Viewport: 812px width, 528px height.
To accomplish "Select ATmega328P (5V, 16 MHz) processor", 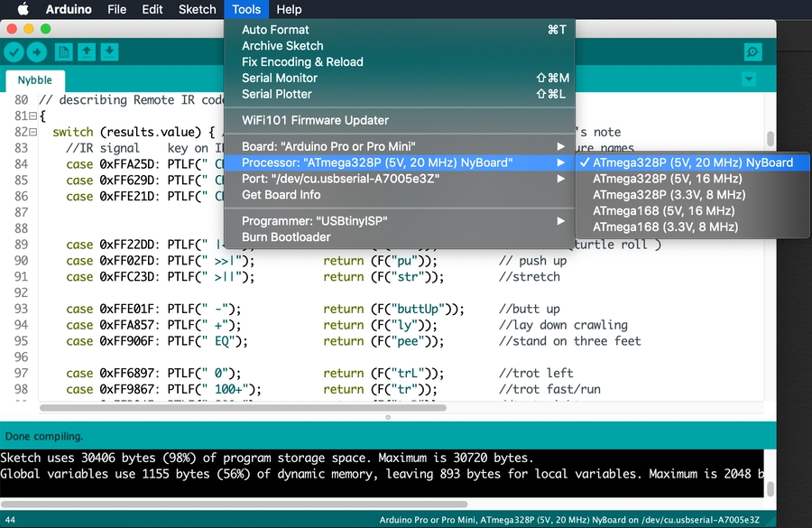I will (667, 179).
